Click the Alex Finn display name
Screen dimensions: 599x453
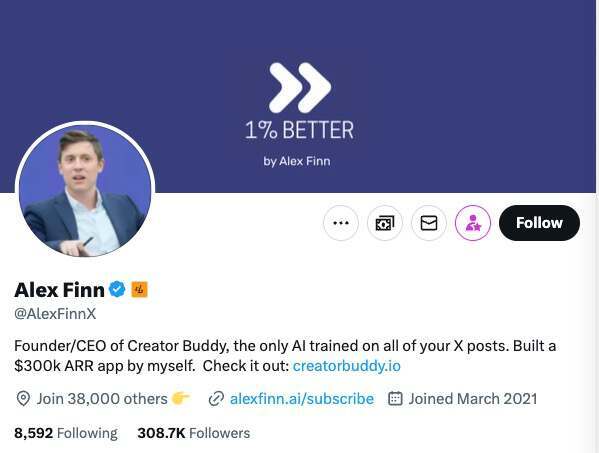[x=59, y=290]
